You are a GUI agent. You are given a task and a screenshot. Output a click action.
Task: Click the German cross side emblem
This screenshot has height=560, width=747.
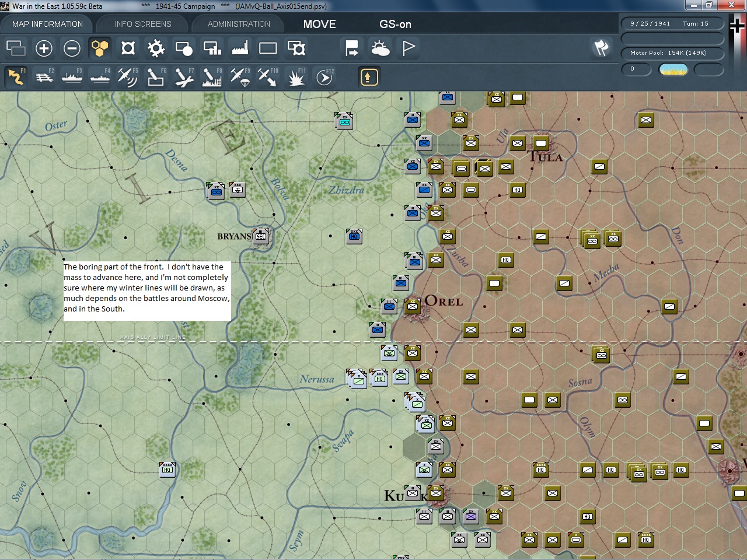point(737,26)
